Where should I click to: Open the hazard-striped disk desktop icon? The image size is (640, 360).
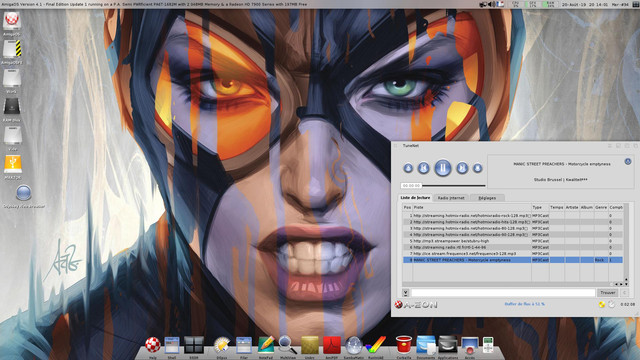(x=12, y=49)
